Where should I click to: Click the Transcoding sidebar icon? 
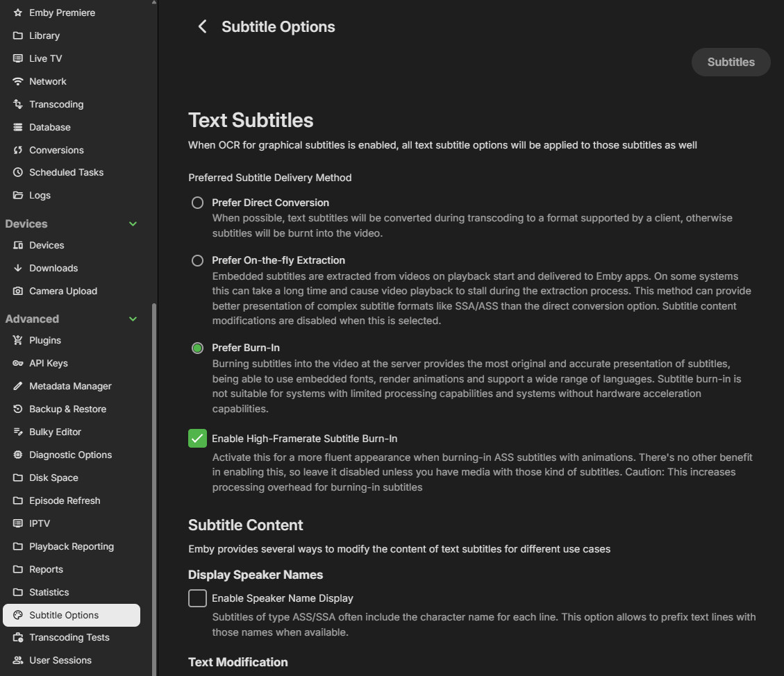point(18,104)
